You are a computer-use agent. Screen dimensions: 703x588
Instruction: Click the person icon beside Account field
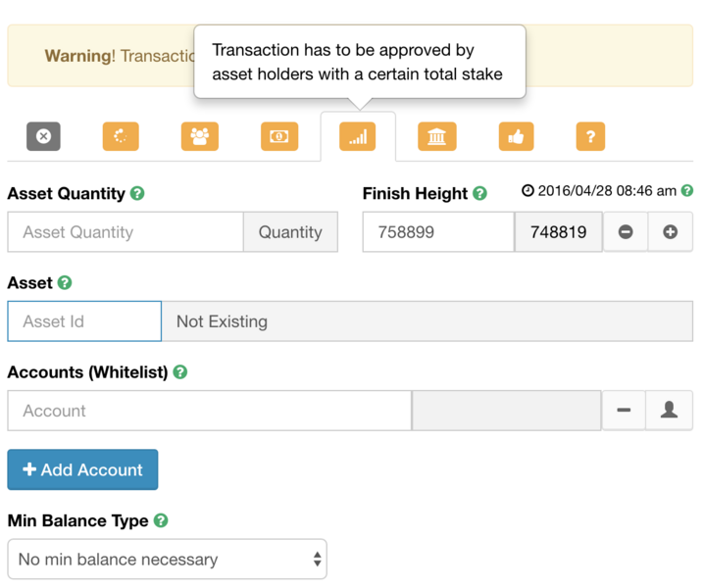(670, 411)
